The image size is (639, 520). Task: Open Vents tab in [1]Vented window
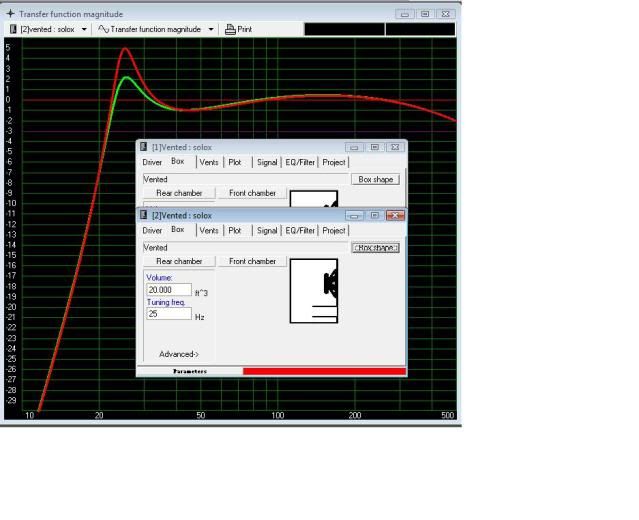209,162
